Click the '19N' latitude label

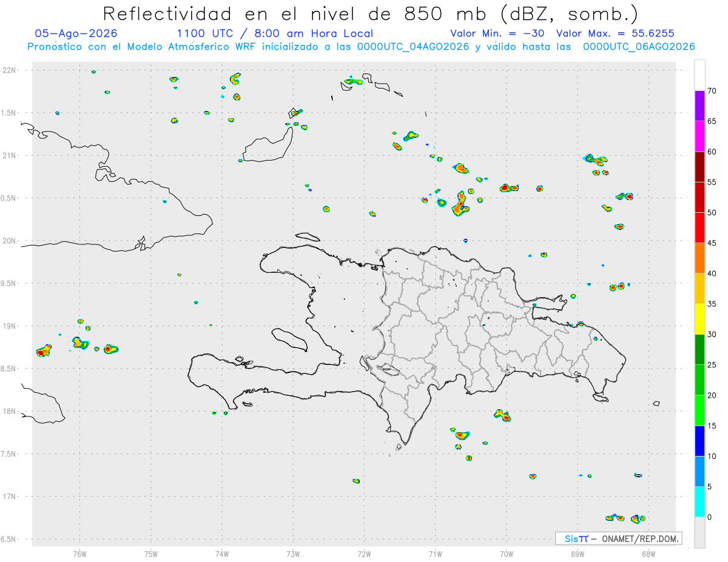click(10, 326)
